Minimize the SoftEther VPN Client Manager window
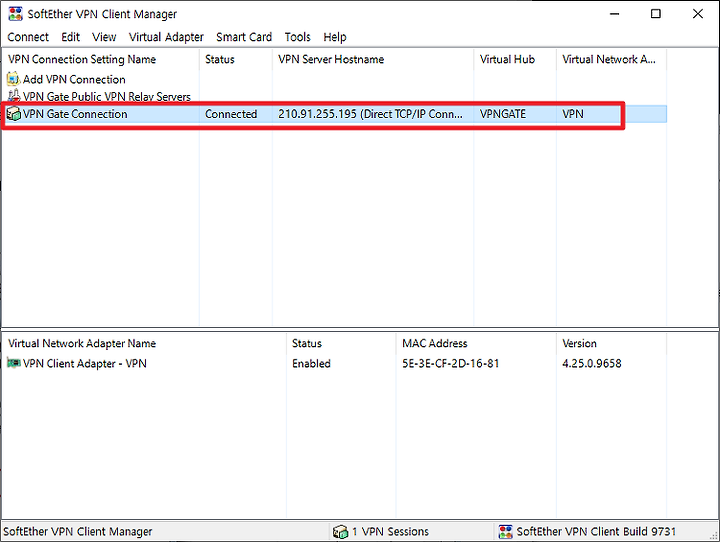 coord(614,14)
